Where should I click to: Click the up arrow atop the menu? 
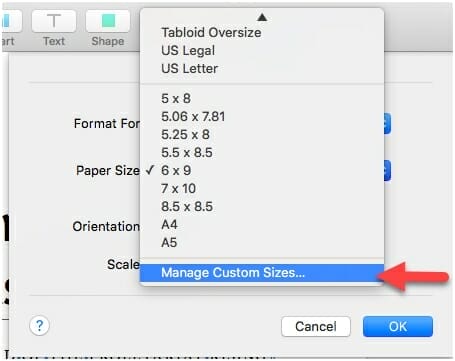(x=262, y=17)
